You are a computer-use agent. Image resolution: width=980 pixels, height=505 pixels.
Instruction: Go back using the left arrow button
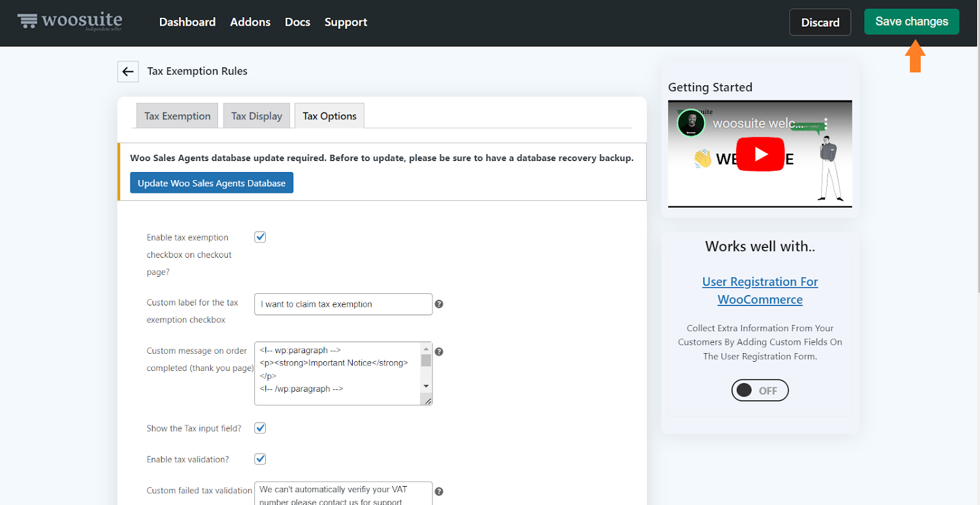[128, 72]
